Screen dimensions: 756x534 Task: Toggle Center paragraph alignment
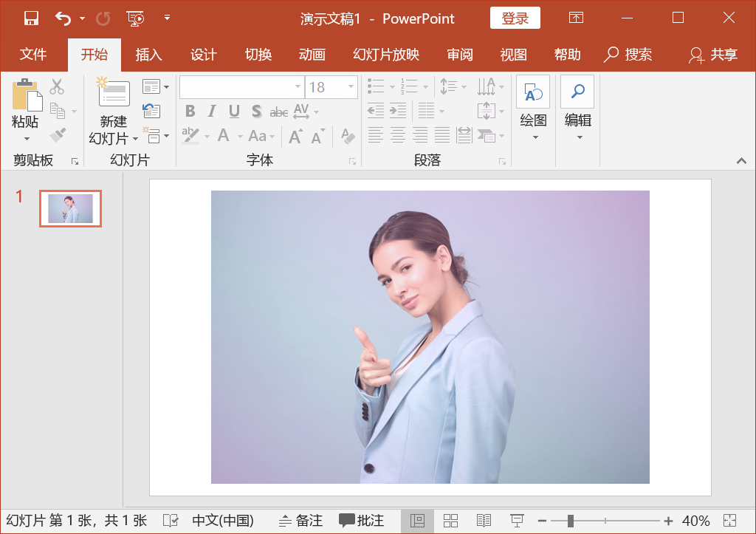(398, 135)
